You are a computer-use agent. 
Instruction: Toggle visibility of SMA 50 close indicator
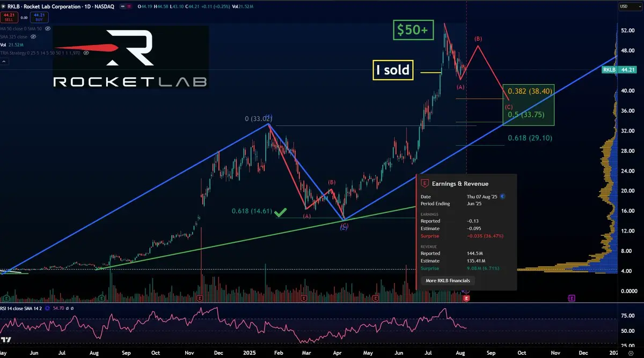point(47,28)
